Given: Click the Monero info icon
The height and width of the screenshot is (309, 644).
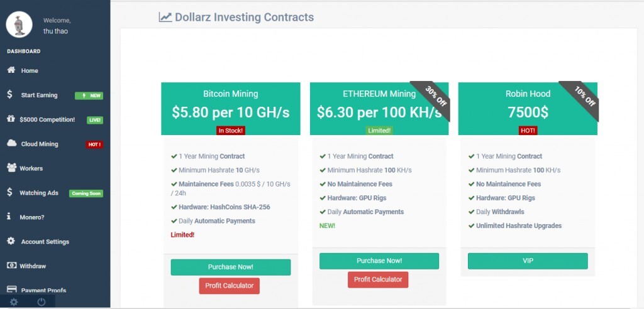Looking at the screenshot, I should tap(9, 217).
